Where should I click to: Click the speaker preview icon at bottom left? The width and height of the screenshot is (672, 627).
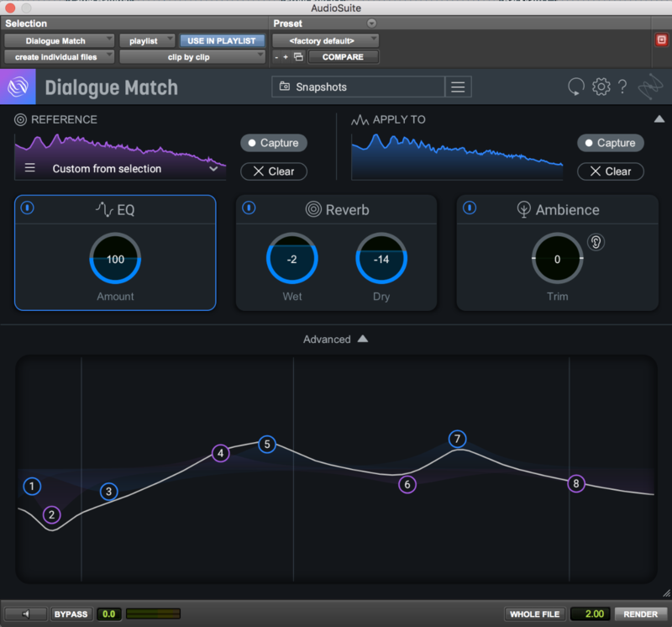24,614
